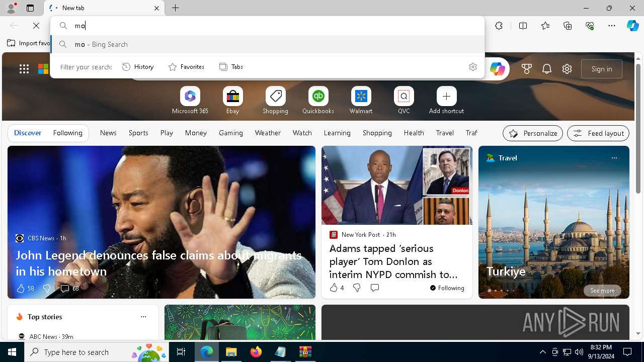Open the QVC shortcut

404,100
